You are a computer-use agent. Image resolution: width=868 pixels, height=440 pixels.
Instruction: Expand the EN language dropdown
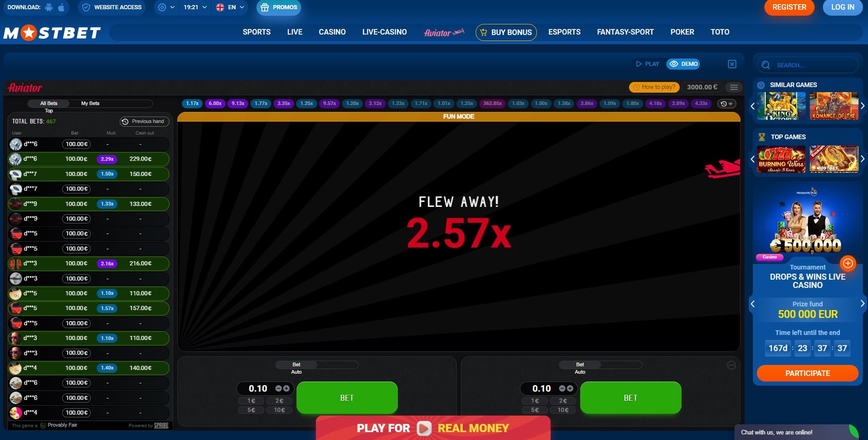coord(230,7)
